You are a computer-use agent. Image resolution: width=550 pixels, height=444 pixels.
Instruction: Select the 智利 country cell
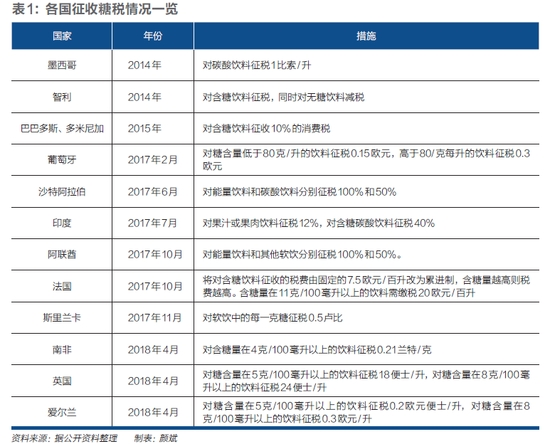(62, 97)
